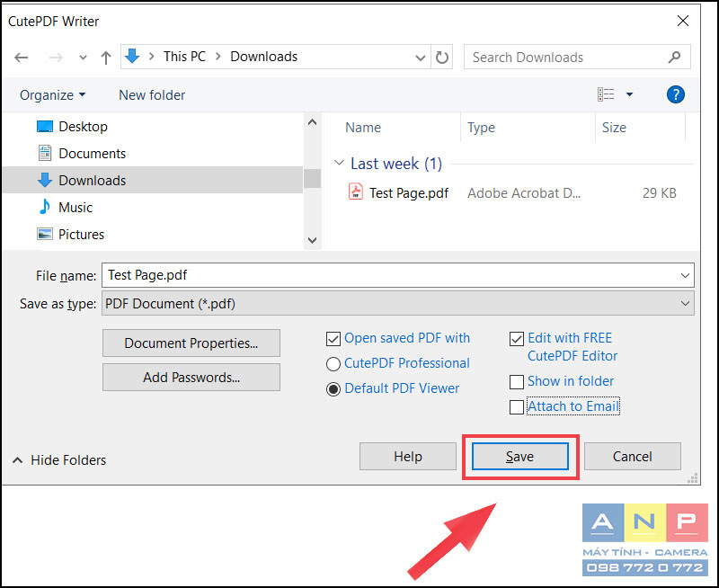Image resolution: width=719 pixels, height=588 pixels.
Task: Refresh the Downloads folder listing
Action: [442, 58]
